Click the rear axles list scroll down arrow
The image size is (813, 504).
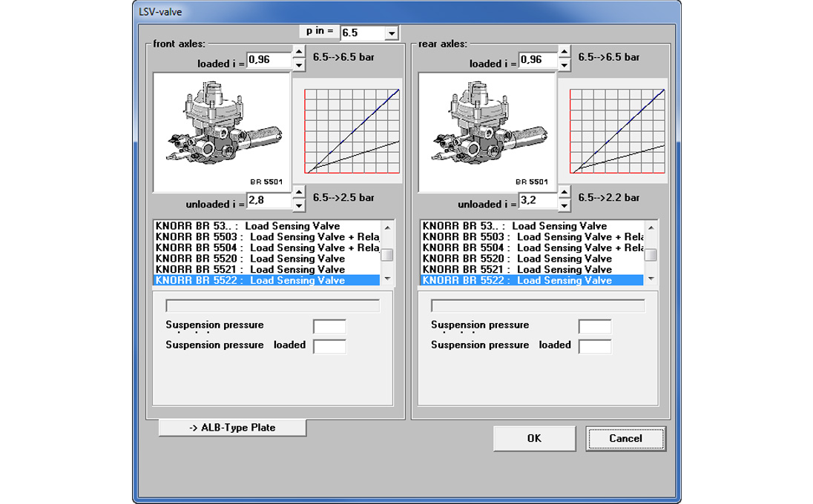[651, 279]
